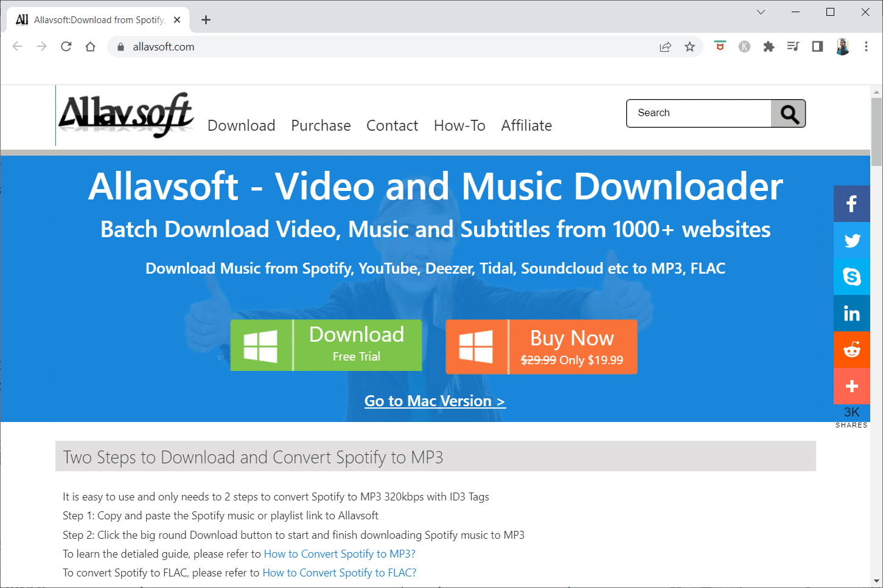This screenshot has width=883, height=588.
Task: Go forward in browser history
Action: click(x=41, y=47)
